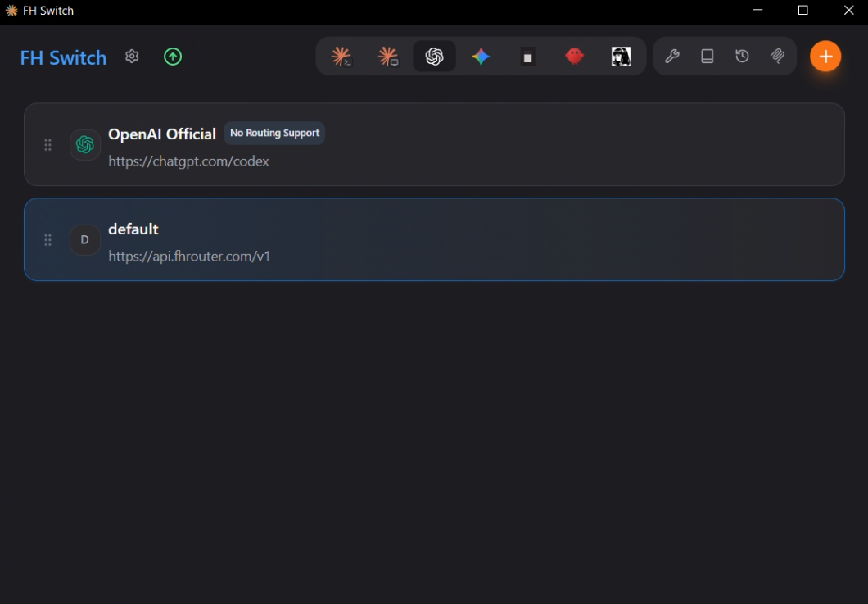
Task: Open the book icon in toolbar
Action: click(707, 56)
